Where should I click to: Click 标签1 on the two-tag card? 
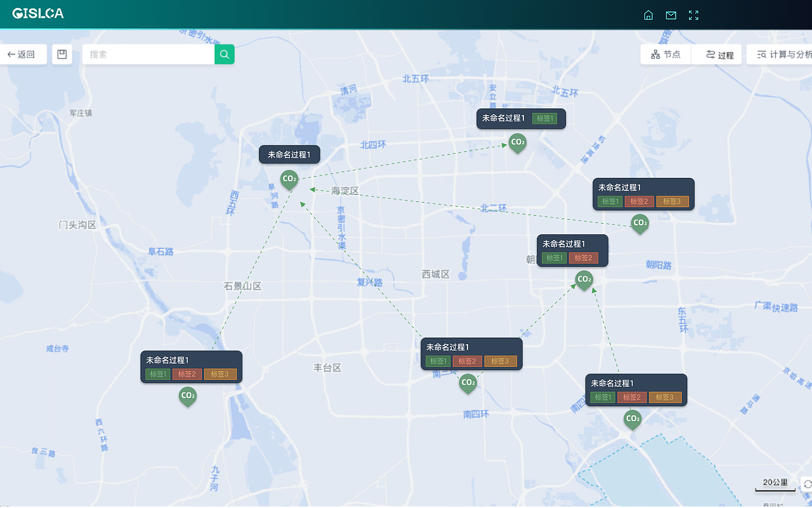click(554, 258)
